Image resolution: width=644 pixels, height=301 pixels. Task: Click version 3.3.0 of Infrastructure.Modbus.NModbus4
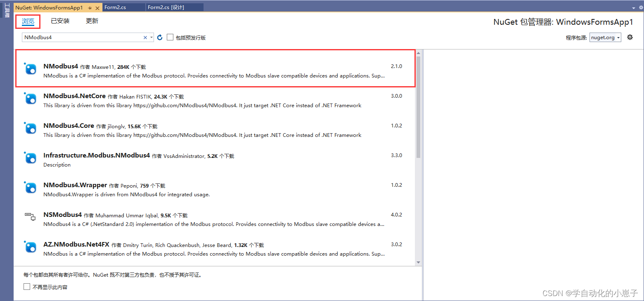coord(396,155)
